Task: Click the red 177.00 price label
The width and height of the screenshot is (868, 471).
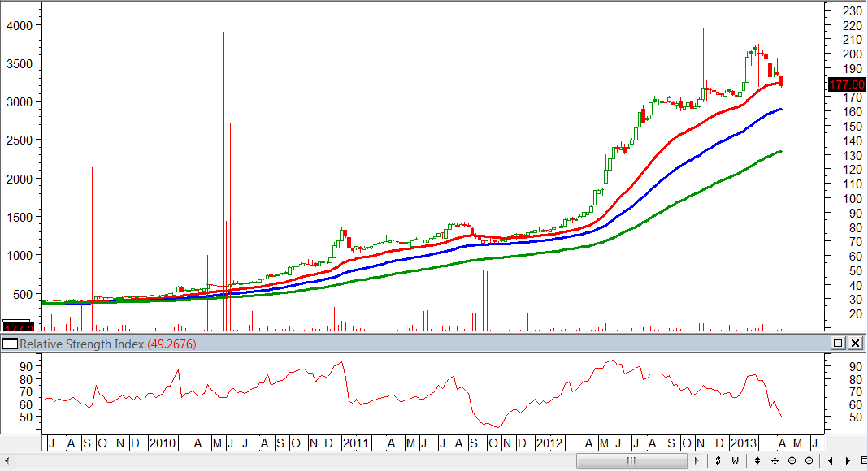Action: tap(846, 84)
